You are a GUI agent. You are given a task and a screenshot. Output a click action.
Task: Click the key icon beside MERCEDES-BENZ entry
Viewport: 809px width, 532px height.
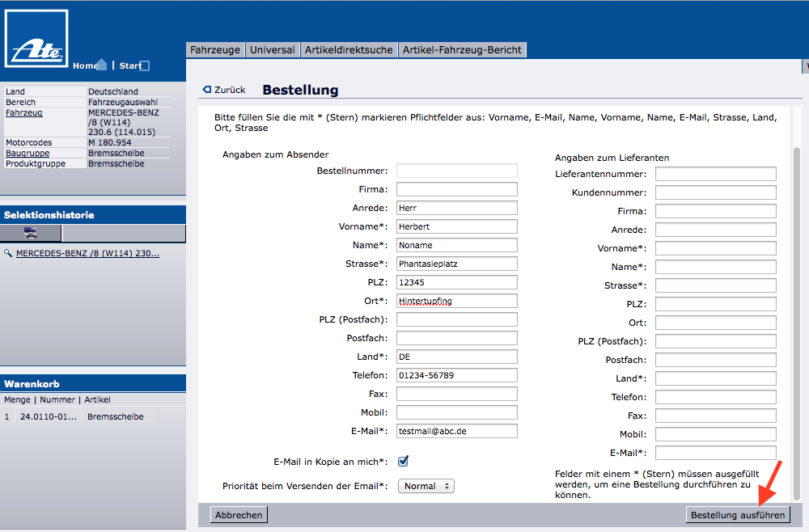point(8,253)
